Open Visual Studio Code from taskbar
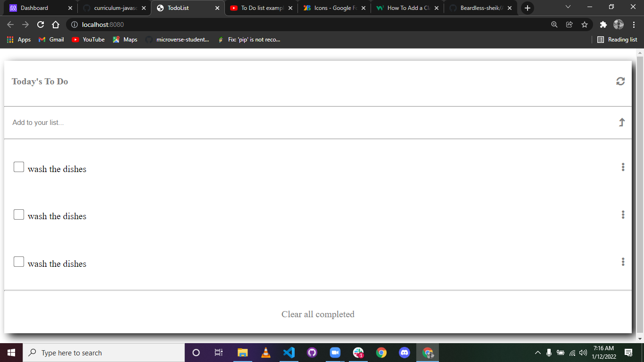Screen dimensions: 644x362 click(289, 353)
